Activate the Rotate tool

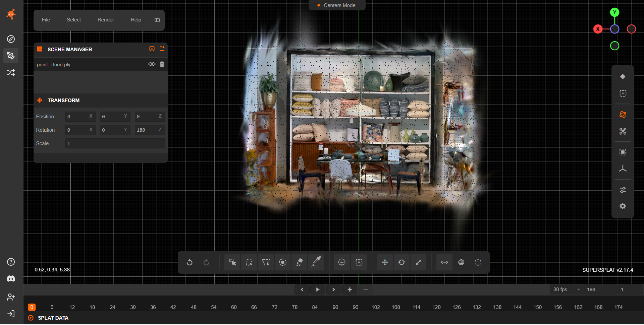pyautogui.click(x=401, y=262)
